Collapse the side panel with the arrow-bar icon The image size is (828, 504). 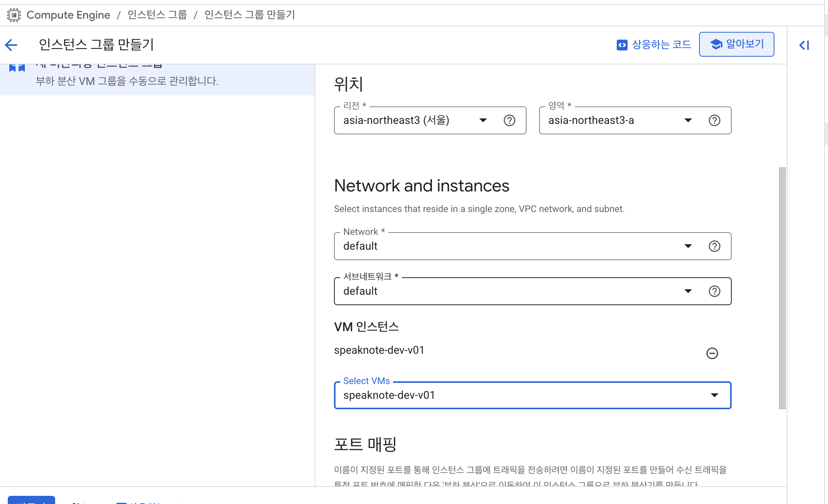point(804,45)
